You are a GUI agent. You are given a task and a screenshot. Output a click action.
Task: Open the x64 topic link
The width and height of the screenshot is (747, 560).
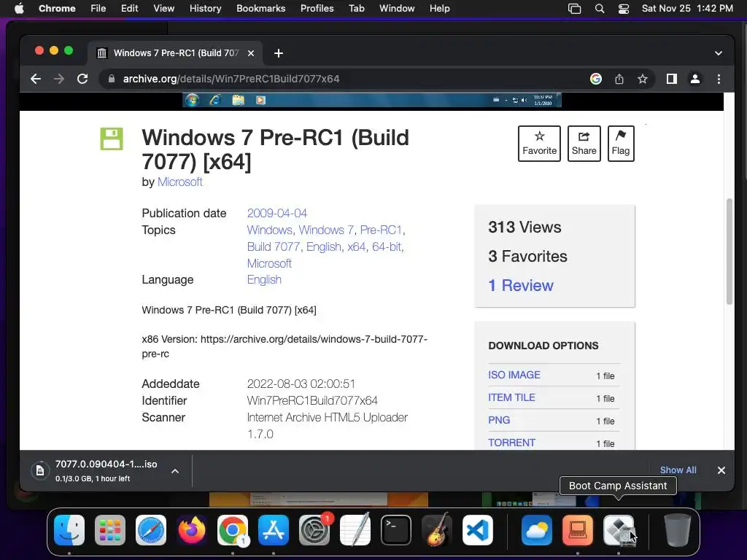pyautogui.click(x=356, y=246)
